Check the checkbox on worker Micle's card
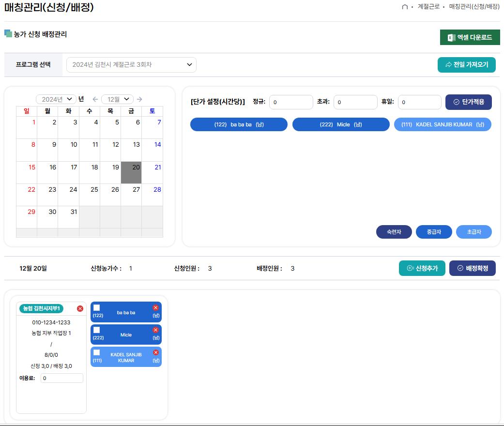This screenshot has width=504, height=426. 96,330
